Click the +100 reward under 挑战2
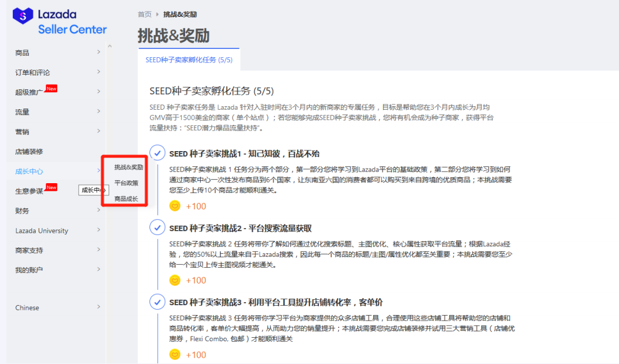Screen dimensions: 619x364 196,281
